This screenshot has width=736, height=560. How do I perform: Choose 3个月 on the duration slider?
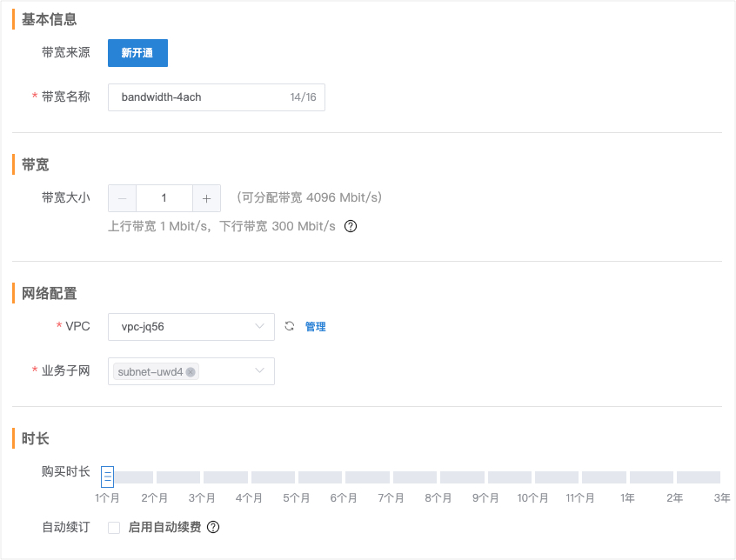click(x=202, y=477)
